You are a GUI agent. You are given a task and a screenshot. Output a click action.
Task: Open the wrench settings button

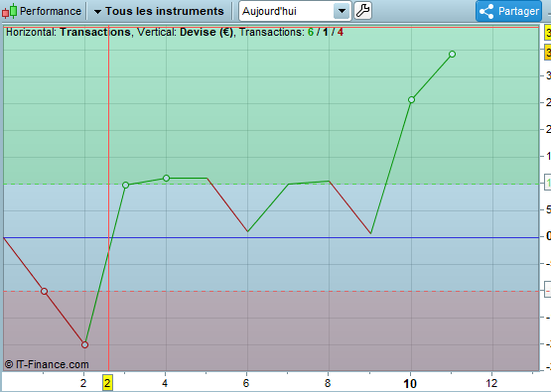click(362, 11)
